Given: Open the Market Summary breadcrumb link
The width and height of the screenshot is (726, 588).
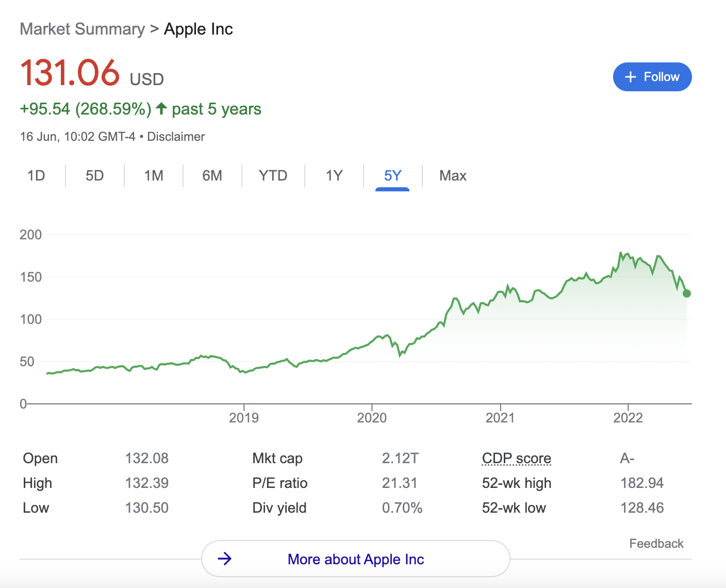Looking at the screenshot, I should click(x=82, y=29).
